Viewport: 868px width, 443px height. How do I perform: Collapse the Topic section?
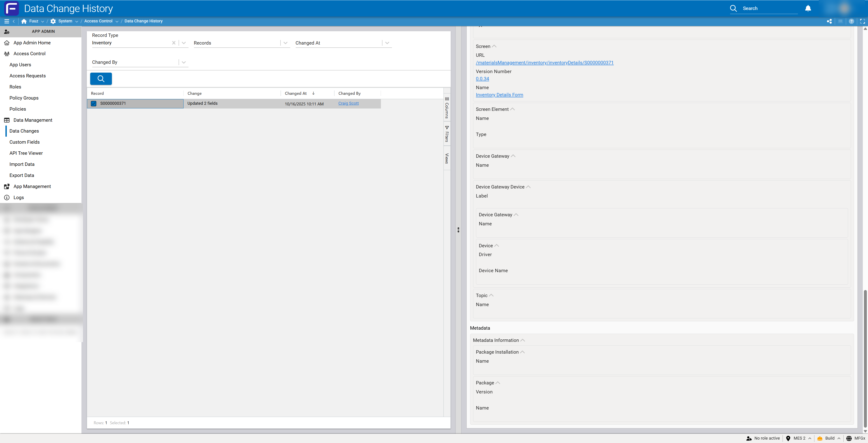point(491,295)
